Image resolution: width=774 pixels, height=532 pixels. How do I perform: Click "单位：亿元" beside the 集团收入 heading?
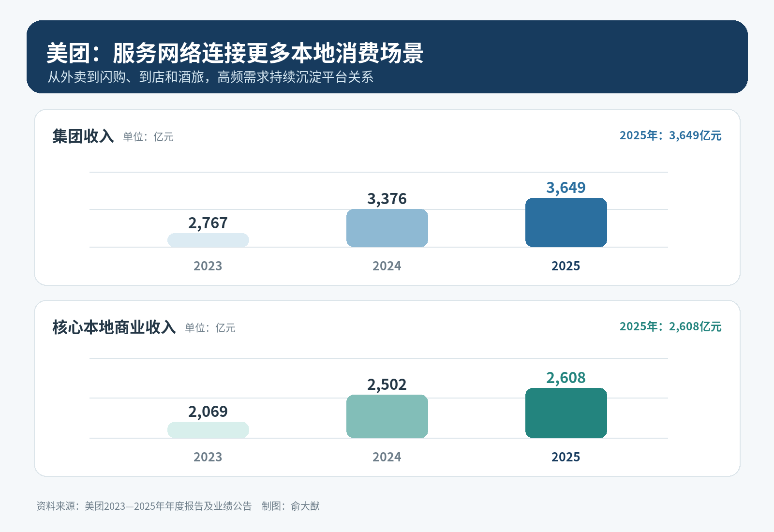[x=148, y=137]
